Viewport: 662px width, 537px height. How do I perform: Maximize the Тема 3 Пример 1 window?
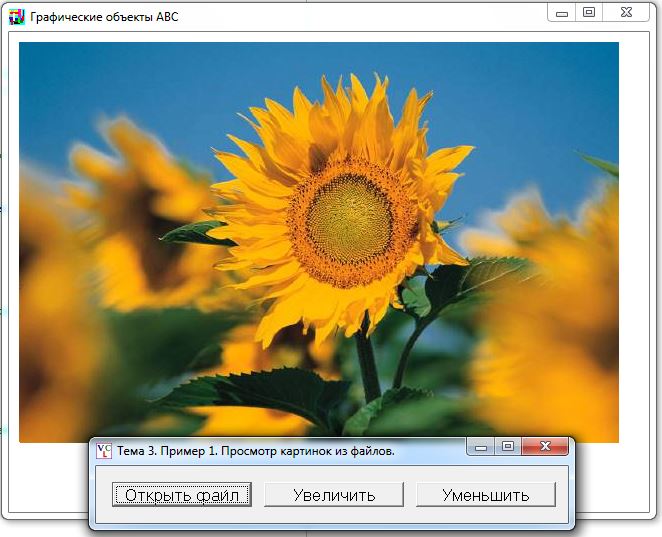tap(508, 448)
